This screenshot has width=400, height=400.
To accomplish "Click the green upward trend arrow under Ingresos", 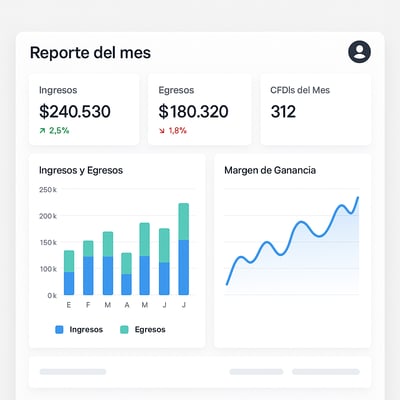I will [42, 131].
